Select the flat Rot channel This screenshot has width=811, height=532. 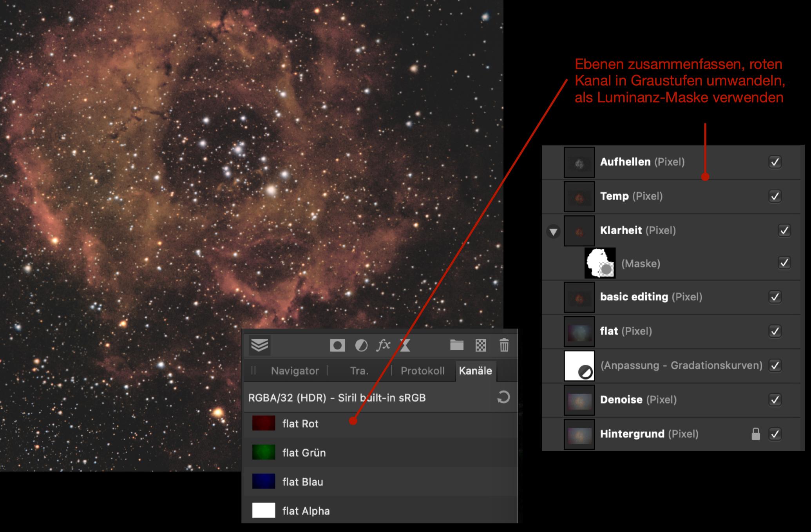click(301, 424)
